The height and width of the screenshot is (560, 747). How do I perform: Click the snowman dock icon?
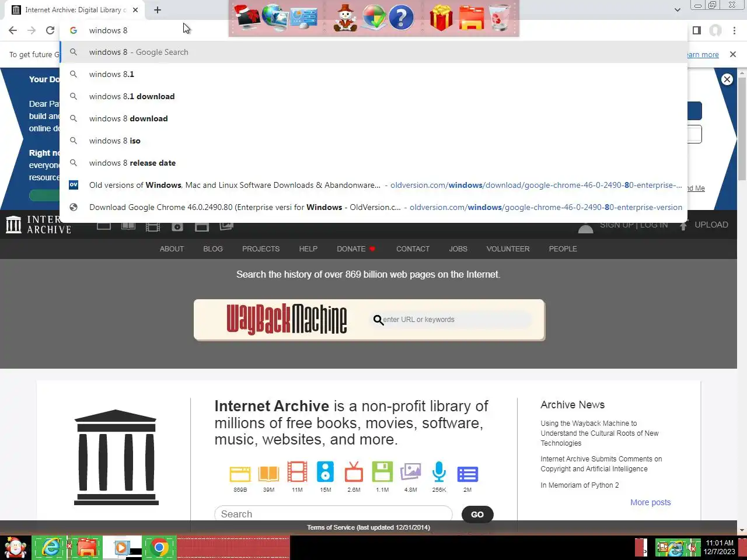point(345,17)
